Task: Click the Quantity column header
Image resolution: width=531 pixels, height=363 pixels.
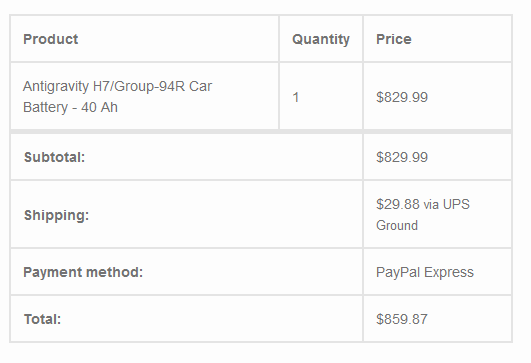Action: tap(321, 39)
